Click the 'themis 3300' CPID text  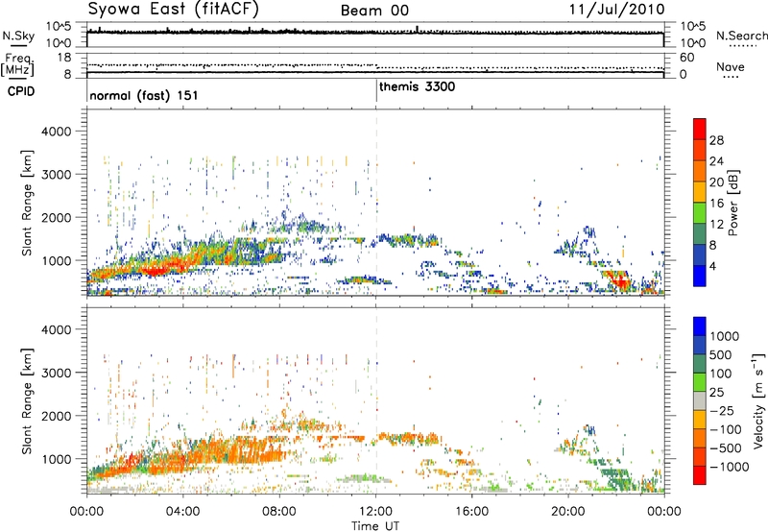pyautogui.click(x=417, y=87)
